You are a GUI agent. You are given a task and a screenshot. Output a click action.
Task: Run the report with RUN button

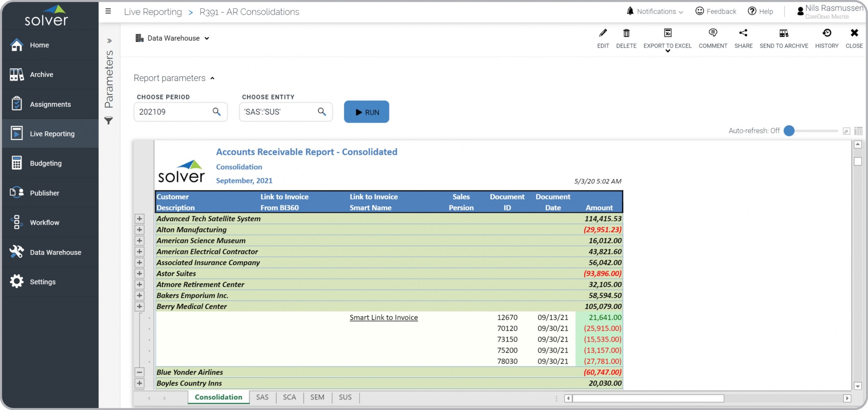click(x=366, y=112)
